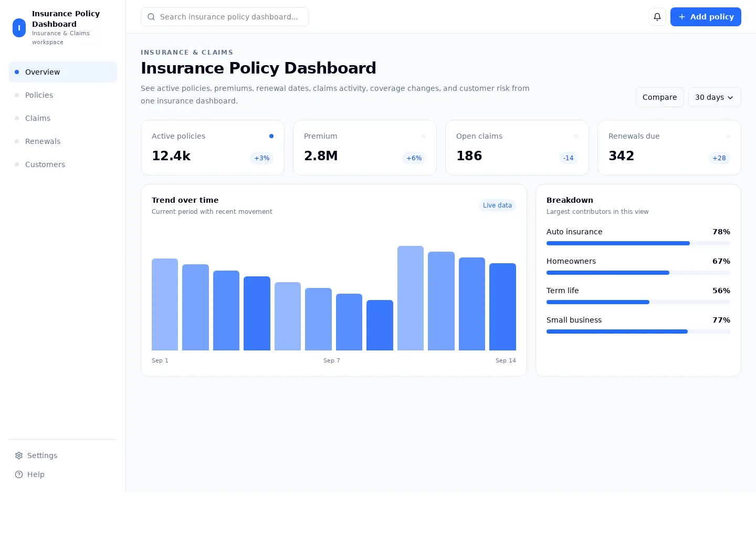The height and width of the screenshot is (538, 756).
Task: Click the Auto insurance progress bar
Action: (x=638, y=243)
